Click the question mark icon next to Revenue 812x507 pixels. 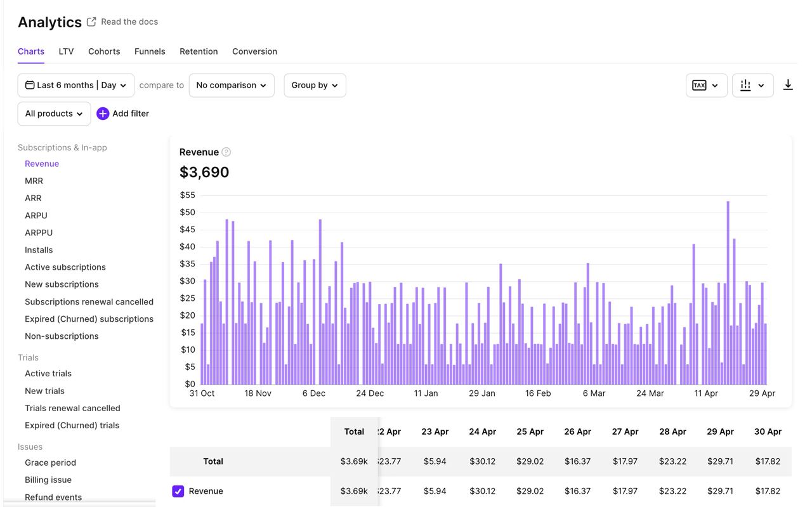coord(227,152)
